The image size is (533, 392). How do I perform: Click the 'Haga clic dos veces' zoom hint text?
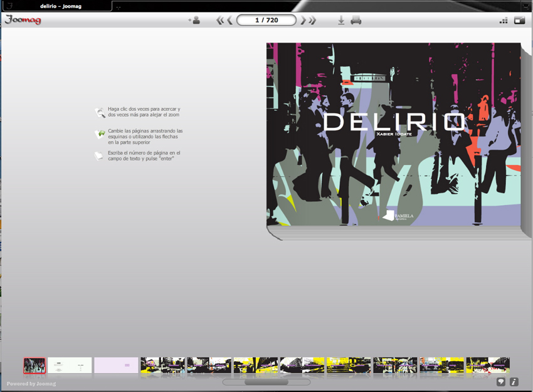coord(144,112)
